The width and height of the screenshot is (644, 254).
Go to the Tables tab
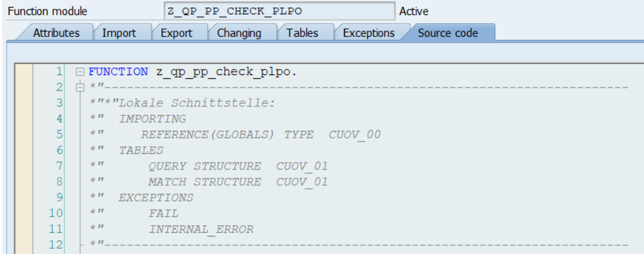[302, 33]
